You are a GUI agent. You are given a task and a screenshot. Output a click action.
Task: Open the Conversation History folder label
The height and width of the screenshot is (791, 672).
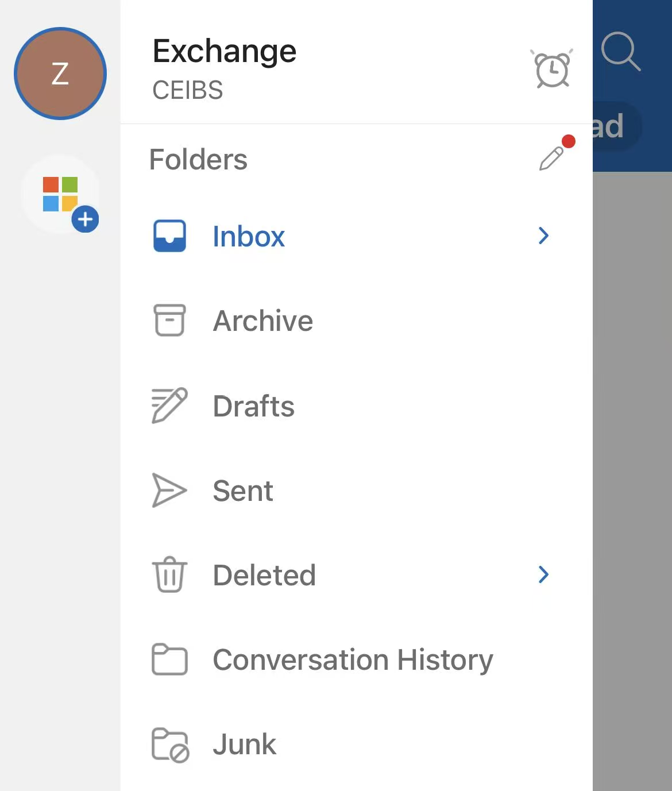(353, 659)
